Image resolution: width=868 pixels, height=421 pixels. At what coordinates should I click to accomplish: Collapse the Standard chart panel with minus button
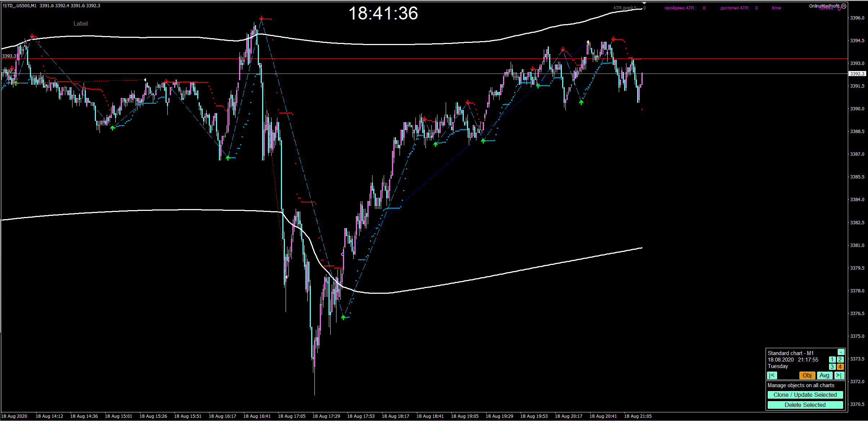(841, 352)
